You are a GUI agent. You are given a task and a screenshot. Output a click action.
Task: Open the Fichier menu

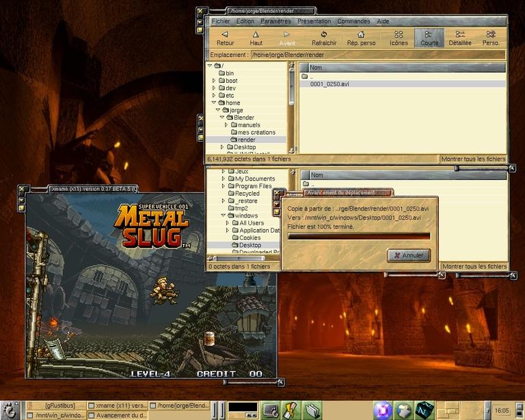221,21
